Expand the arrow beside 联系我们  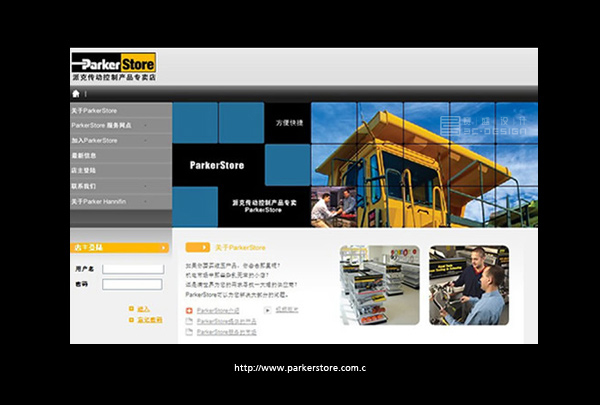pos(145,186)
